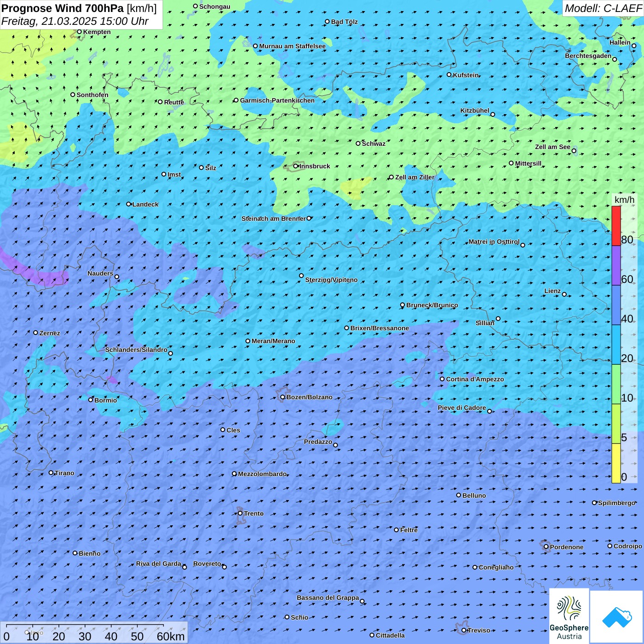Click the 'Mittersill' label

click(x=529, y=163)
